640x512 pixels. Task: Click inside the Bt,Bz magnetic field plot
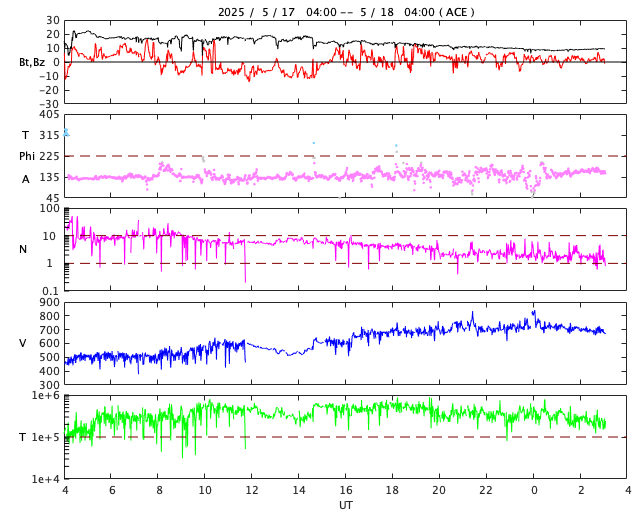tap(346, 62)
